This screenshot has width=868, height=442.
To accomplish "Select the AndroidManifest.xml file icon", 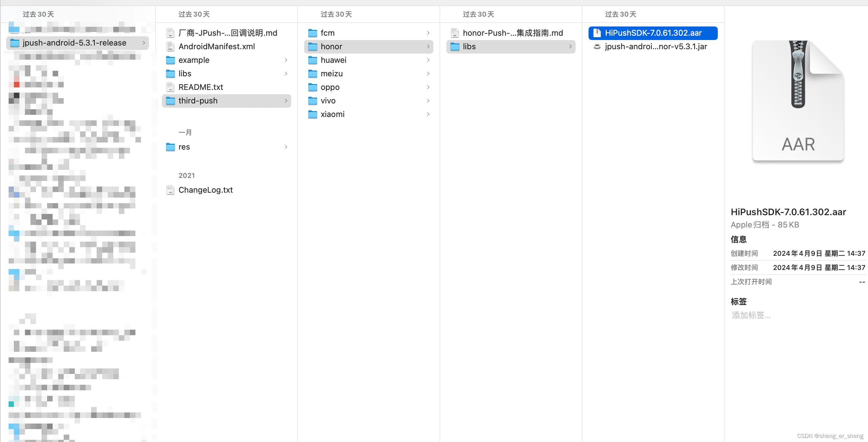I will coord(171,46).
